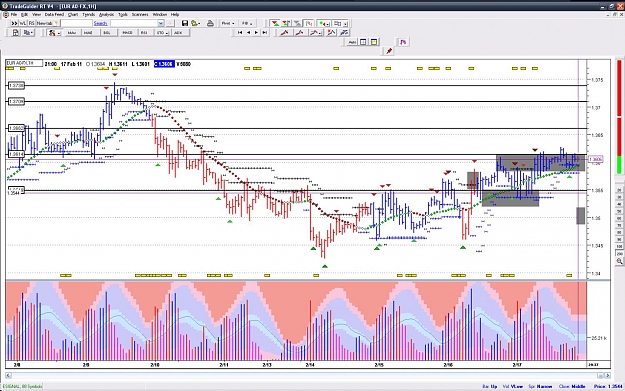Toggle second red-green indicator signals icon

coord(286,24)
